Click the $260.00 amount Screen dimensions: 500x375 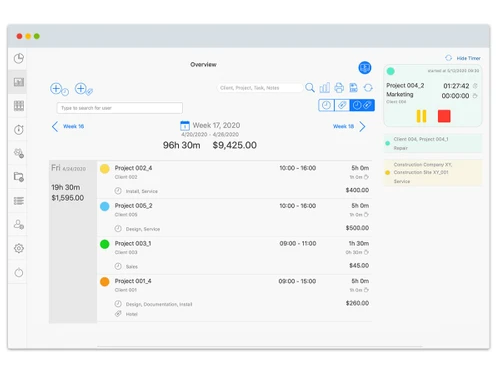(357, 303)
